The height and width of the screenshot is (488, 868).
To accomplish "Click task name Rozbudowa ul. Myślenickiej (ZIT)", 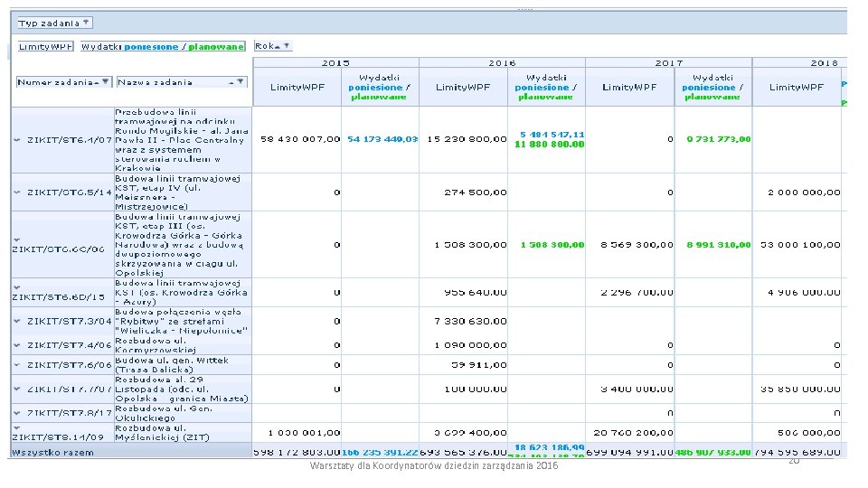I will (162, 433).
